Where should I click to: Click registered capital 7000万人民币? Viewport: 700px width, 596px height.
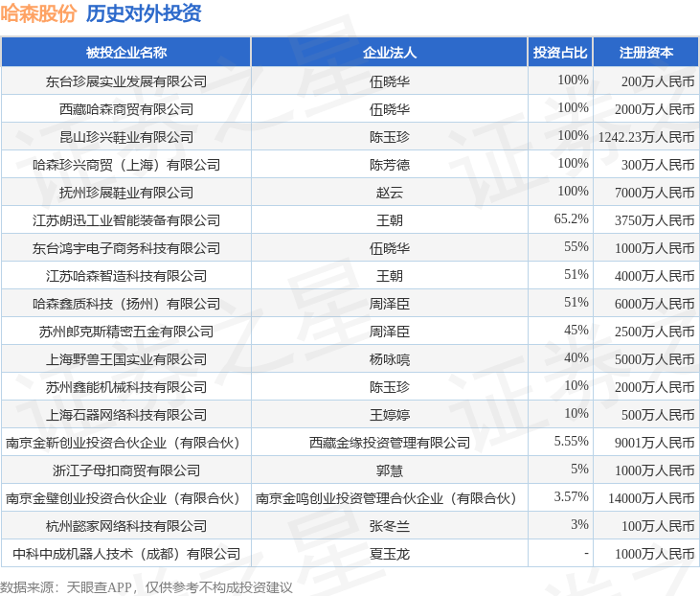click(x=654, y=193)
